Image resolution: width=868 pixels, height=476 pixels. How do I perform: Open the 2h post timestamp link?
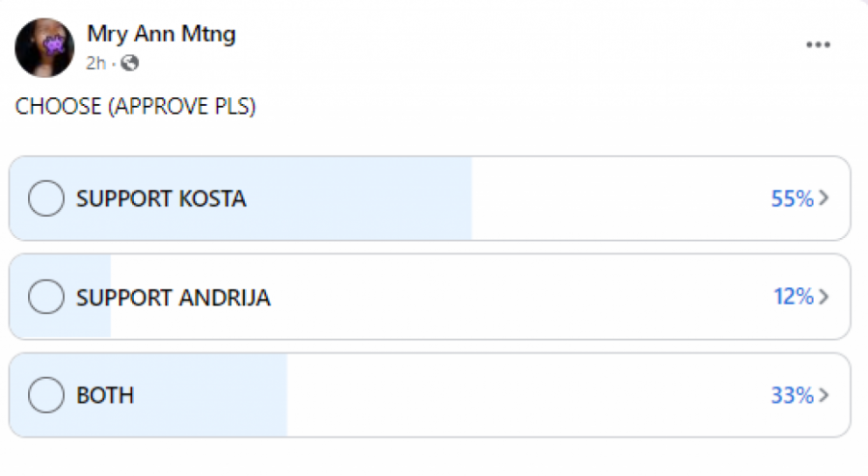pyautogui.click(x=95, y=64)
